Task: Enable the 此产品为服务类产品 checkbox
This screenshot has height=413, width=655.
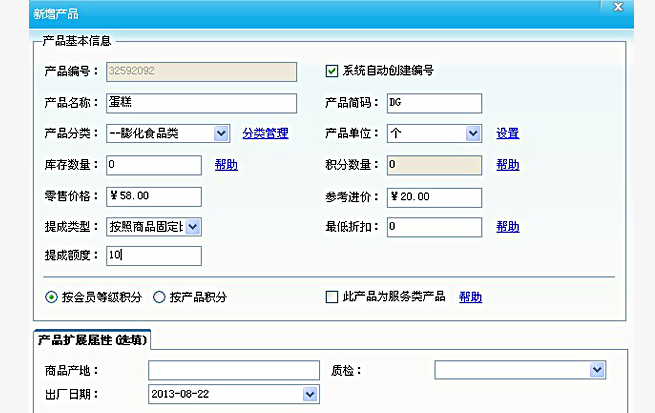Action: 333,297
